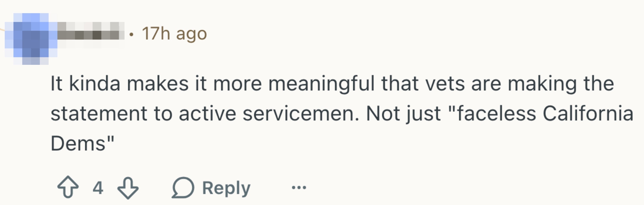Downvote the comment about vets

[128, 188]
